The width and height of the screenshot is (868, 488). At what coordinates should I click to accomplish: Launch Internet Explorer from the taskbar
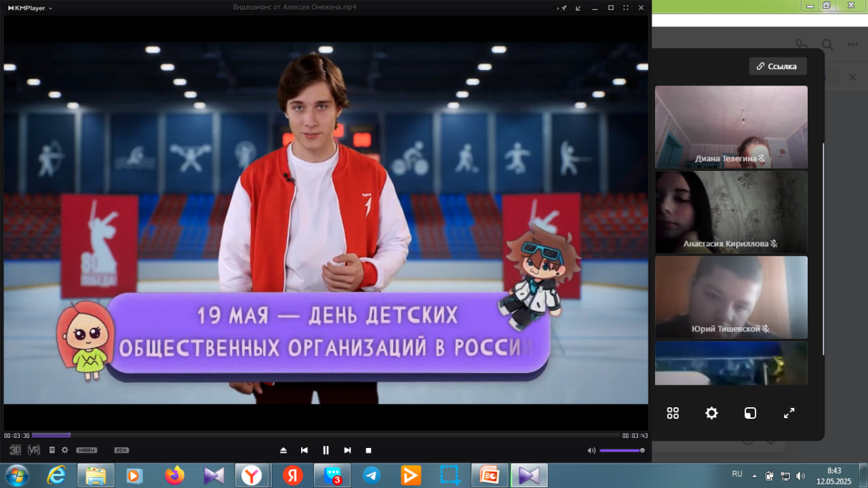pos(56,475)
